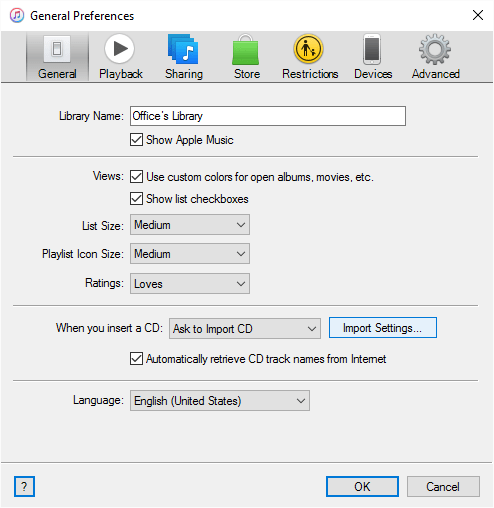
Task: Click the Import Settings button
Action: 383,328
